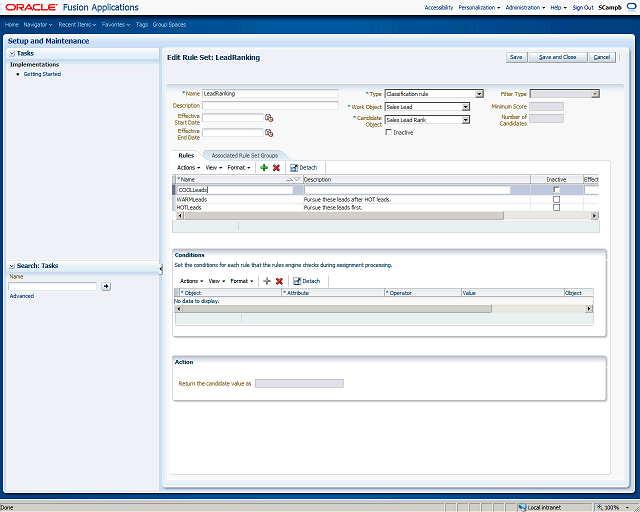Switch to Associated Rule Set Groups tab
This screenshot has width=640, height=512.
pyautogui.click(x=244, y=156)
